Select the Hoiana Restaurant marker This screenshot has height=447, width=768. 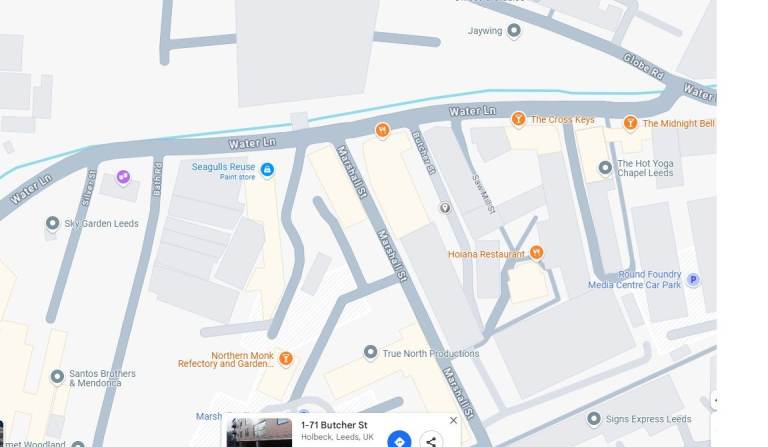536,253
